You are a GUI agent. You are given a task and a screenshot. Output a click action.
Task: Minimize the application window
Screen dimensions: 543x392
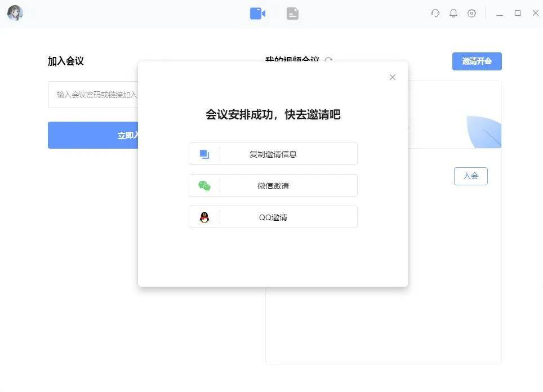click(x=499, y=13)
